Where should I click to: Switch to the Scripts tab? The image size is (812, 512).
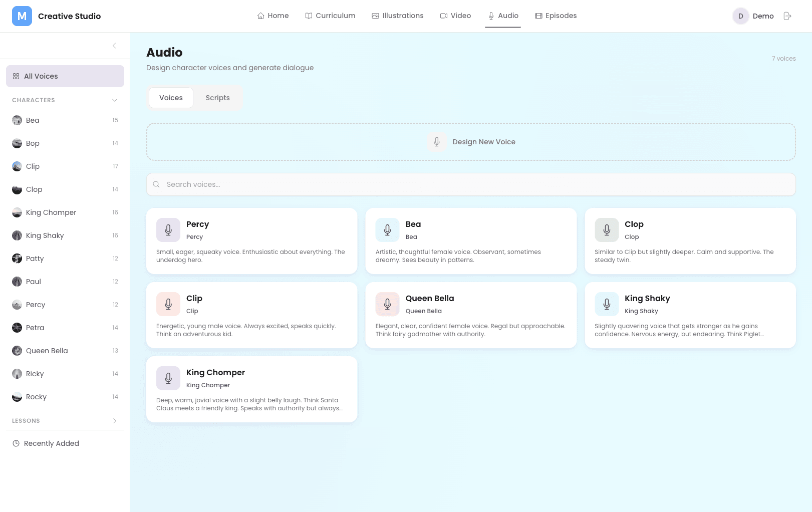217,98
